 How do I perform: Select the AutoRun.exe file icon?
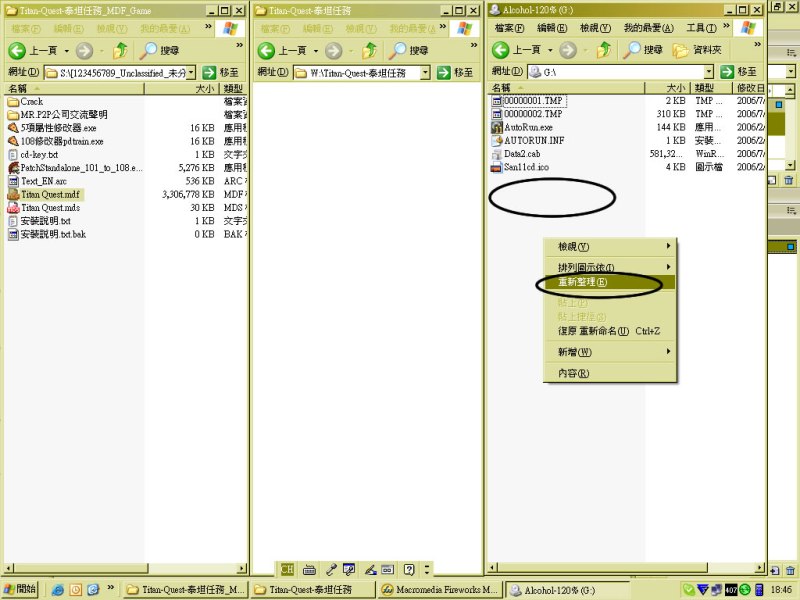pos(497,127)
